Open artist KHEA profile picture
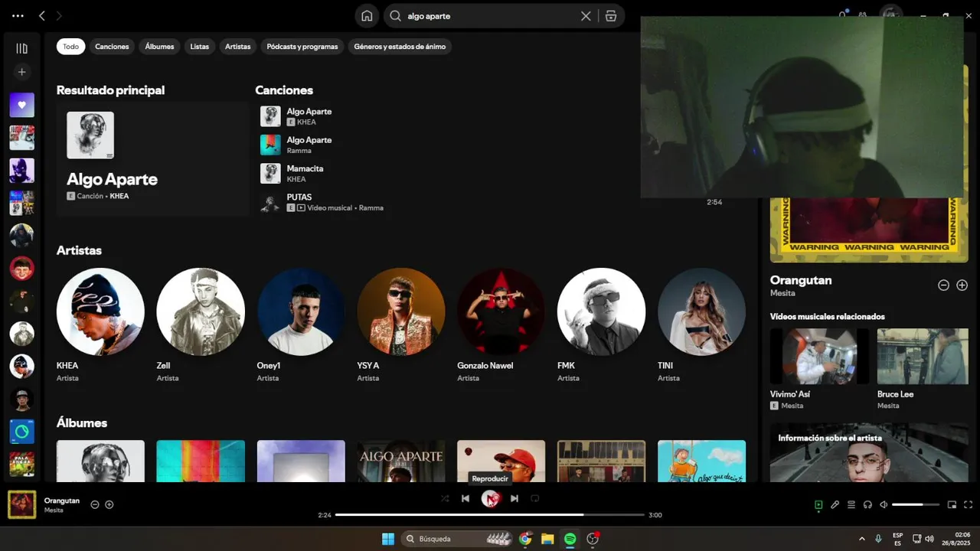 click(x=100, y=311)
